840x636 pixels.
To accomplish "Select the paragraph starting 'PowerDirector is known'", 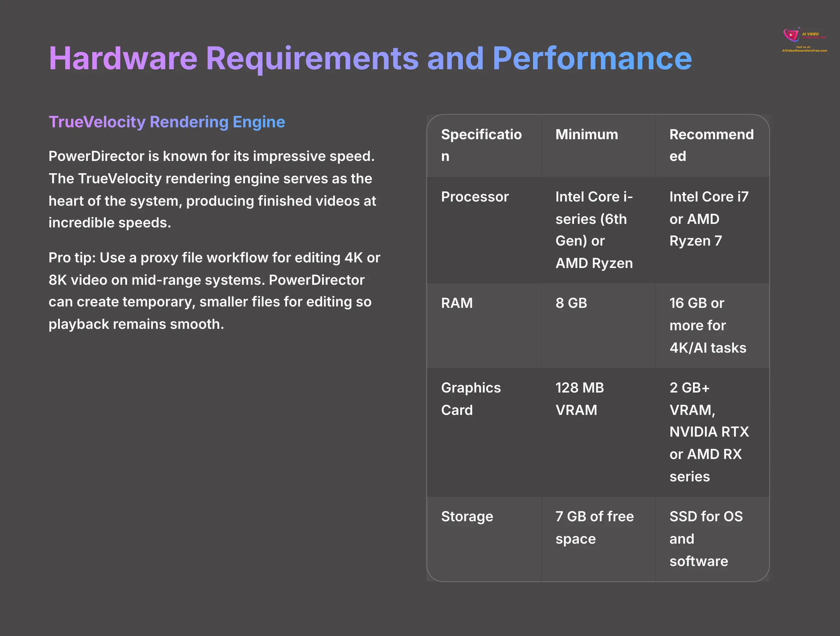I will tap(212, 189).
